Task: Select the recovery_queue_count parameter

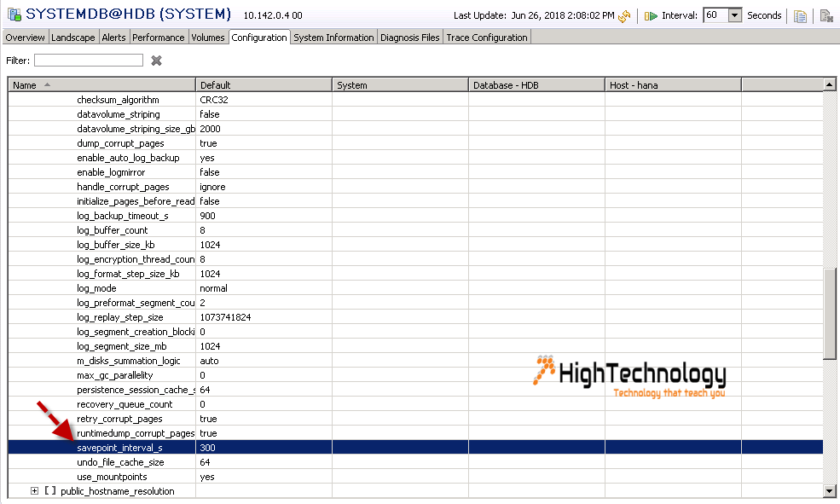Action: click(x=415, y=403)
